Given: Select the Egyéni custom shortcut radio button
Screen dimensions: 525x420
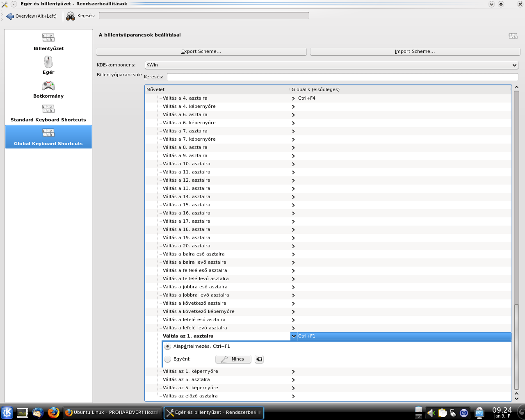Looking at the screenshot, I should pyautogui.click(x=168, y=359).
